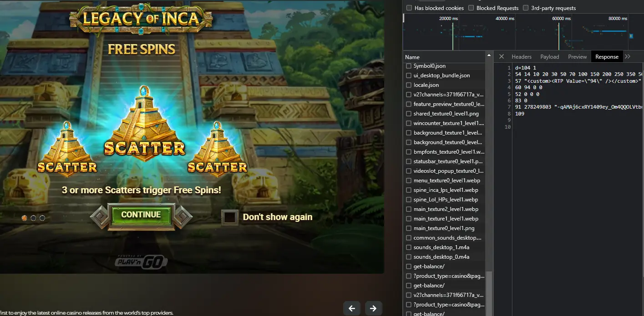Select the second carousel dot
The image size is (644, 316).
coord(33,218)
